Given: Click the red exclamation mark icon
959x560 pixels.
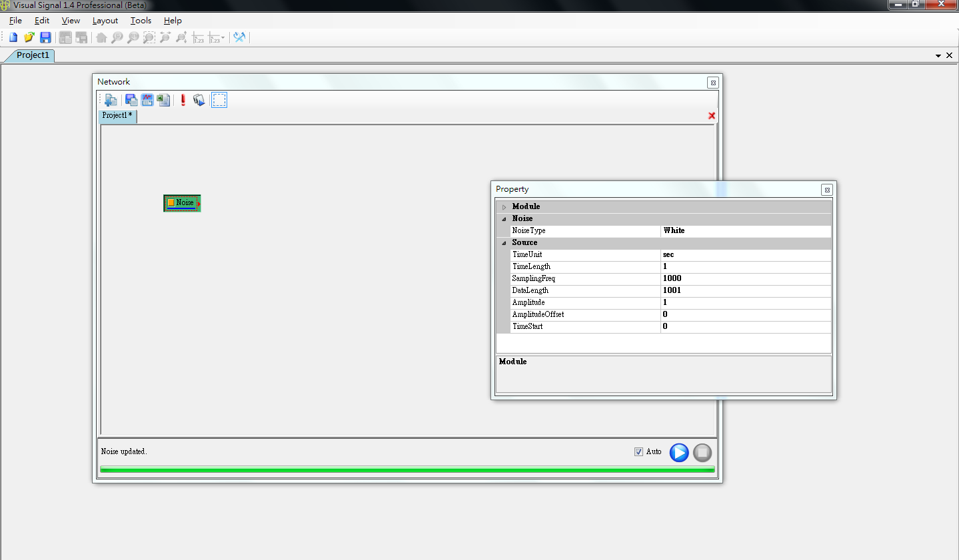Looking at the screenshot, I should tap(183, 100).
